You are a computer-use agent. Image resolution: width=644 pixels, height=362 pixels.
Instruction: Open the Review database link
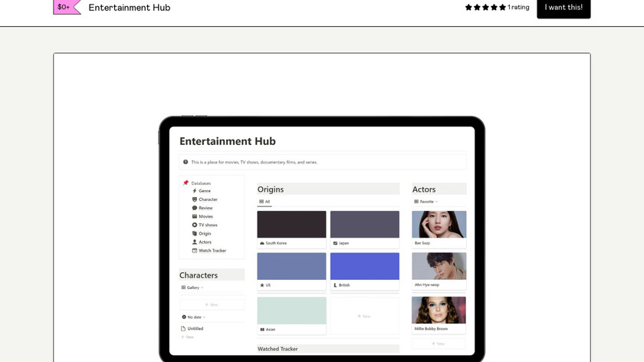click(205, 208)
